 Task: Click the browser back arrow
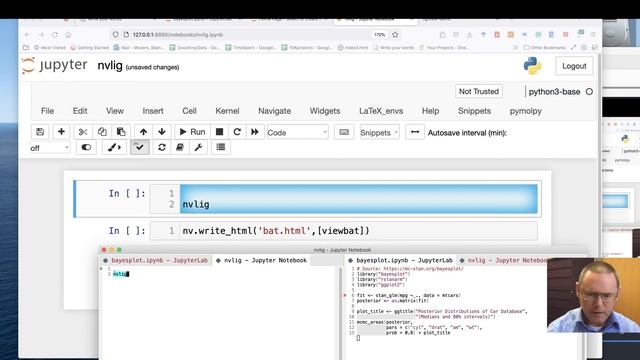[x=27, y=35]
